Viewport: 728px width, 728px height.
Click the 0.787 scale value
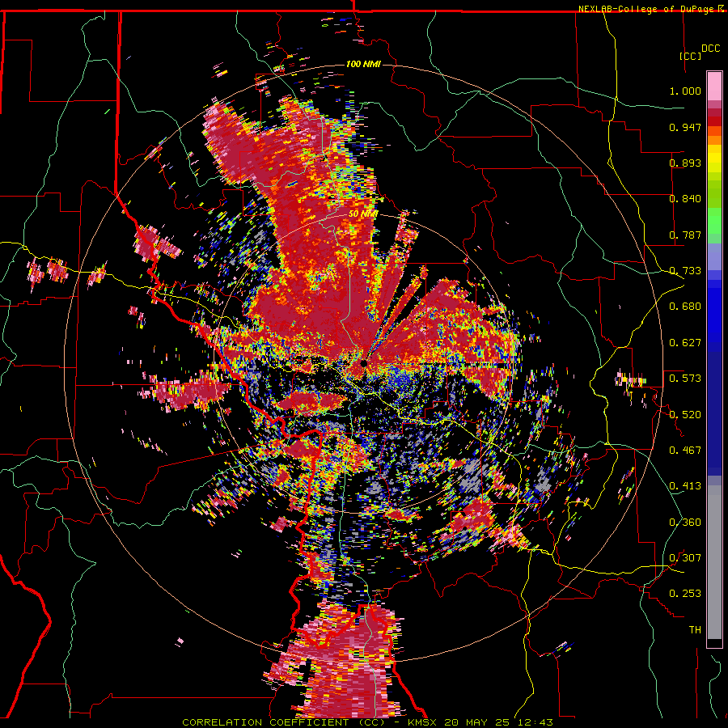point(685,235)
